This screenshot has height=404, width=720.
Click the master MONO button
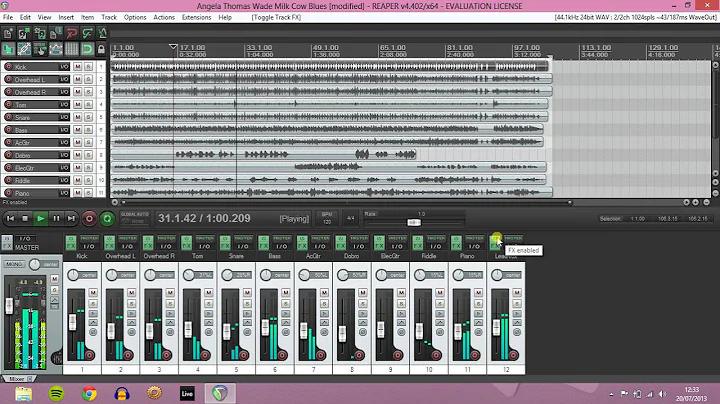tap(14, 264)
